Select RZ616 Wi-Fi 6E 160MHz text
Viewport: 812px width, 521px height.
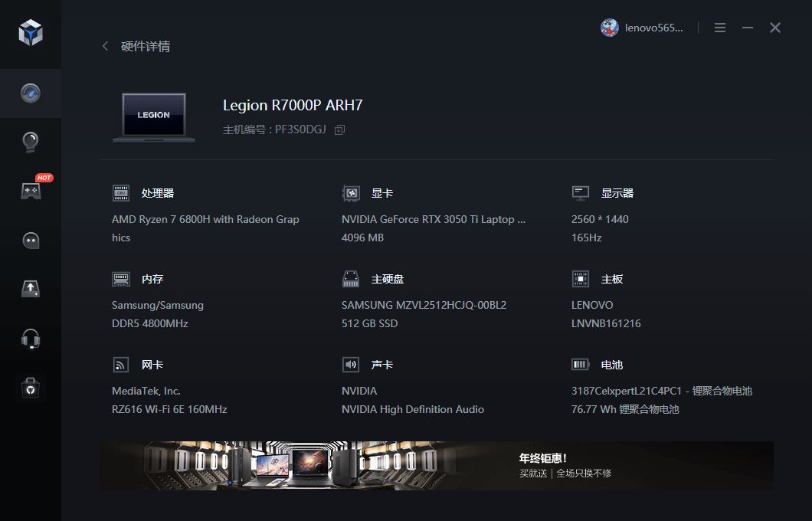coord(169,409)
